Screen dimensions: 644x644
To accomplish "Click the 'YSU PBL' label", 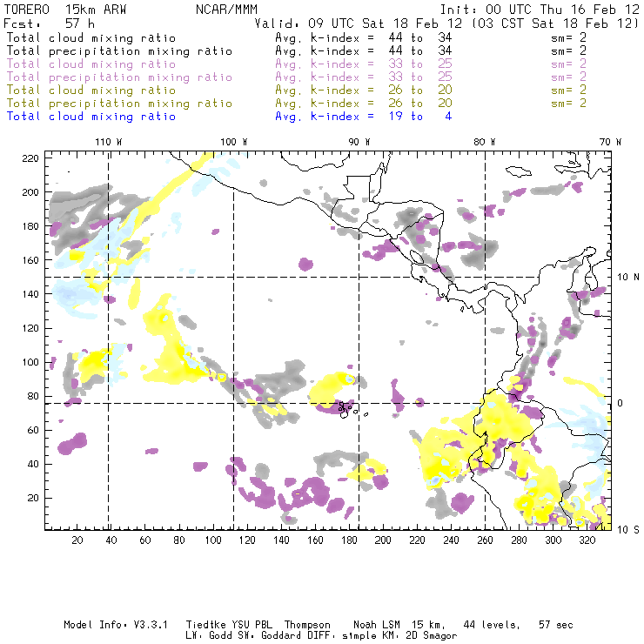I will (x=252, y=625).
